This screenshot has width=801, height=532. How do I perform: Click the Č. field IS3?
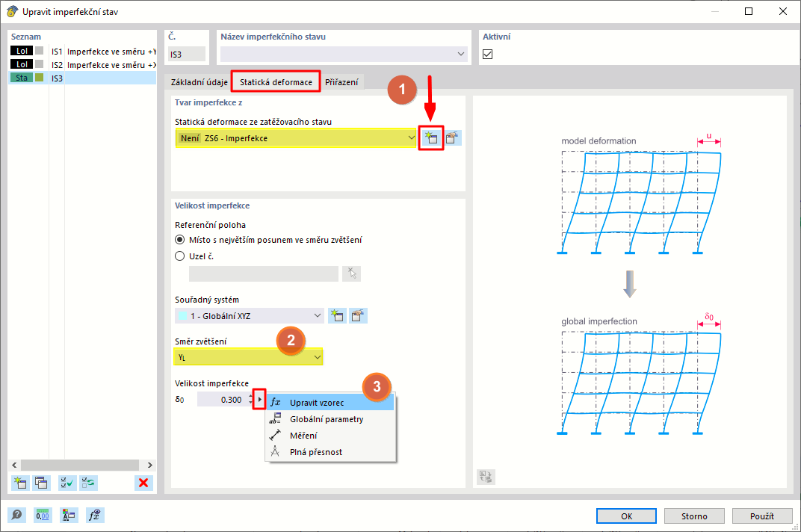pyautogui.click(x=187, y=54)
